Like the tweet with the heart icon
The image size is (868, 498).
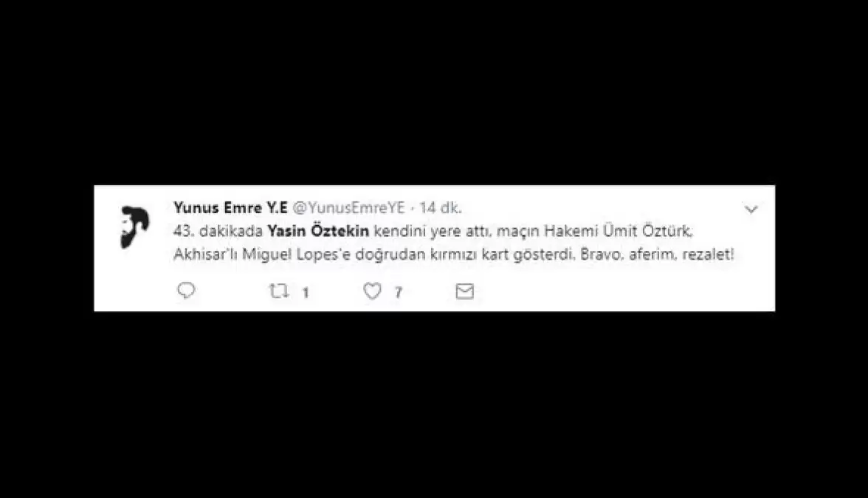click(x=372, y=291)
